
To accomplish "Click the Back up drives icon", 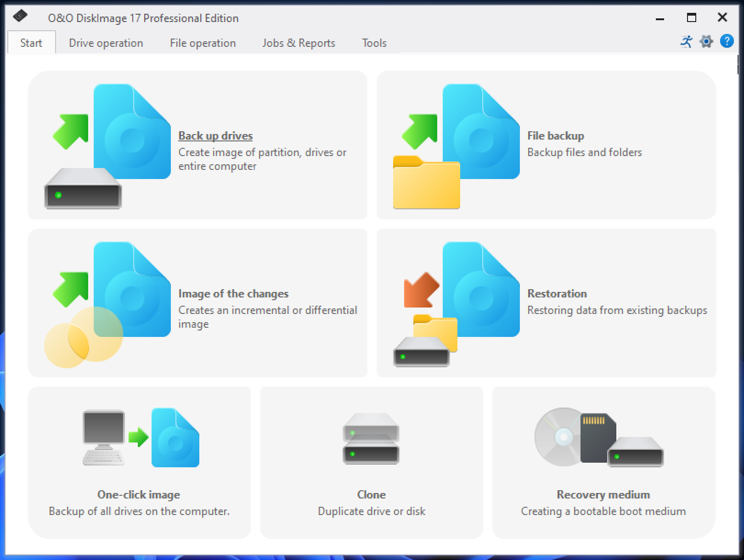I will [x=107, y=146].
